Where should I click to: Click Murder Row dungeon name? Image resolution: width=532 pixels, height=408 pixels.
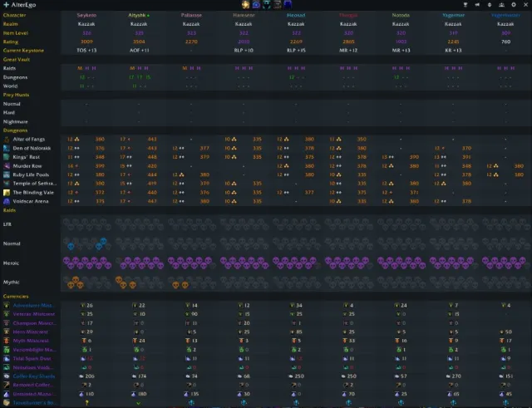pos(27,166)
